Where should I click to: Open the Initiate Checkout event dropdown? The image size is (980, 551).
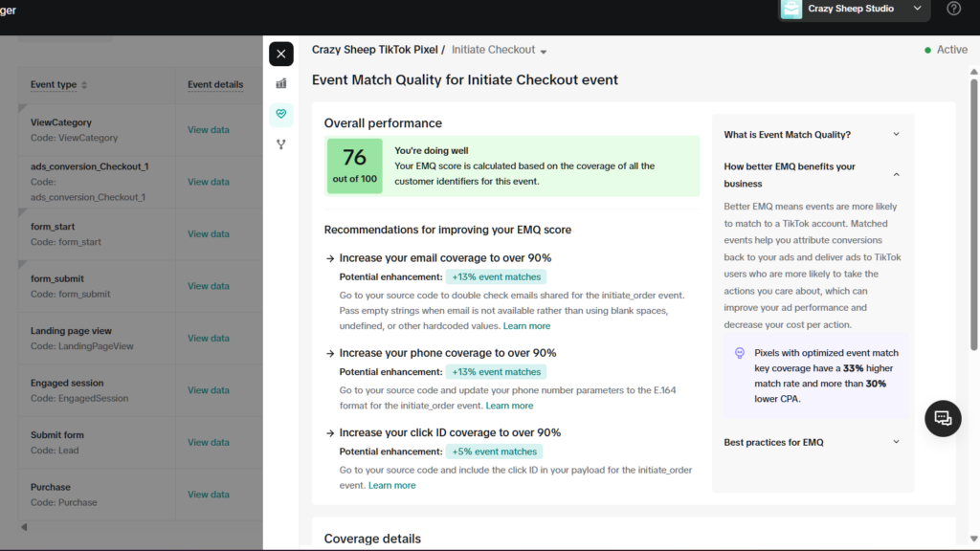544,51
